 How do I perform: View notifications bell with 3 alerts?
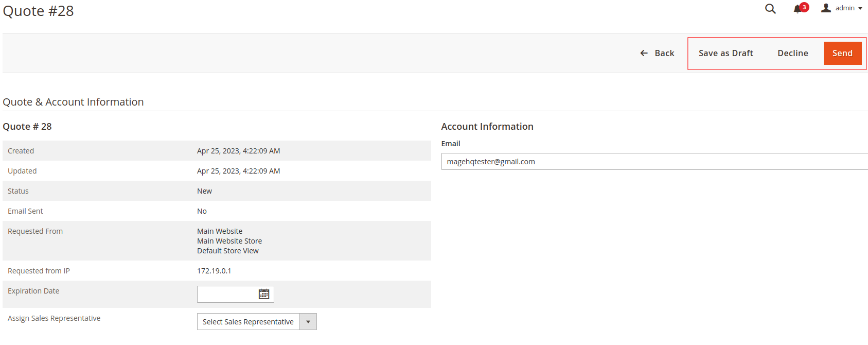pyautogui.click(x=801, y=8)
